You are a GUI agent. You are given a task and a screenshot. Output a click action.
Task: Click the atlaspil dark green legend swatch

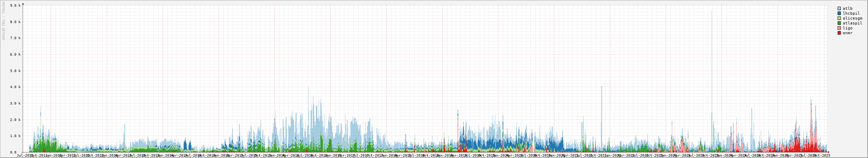pyautogui.click(x=839, y=23)
